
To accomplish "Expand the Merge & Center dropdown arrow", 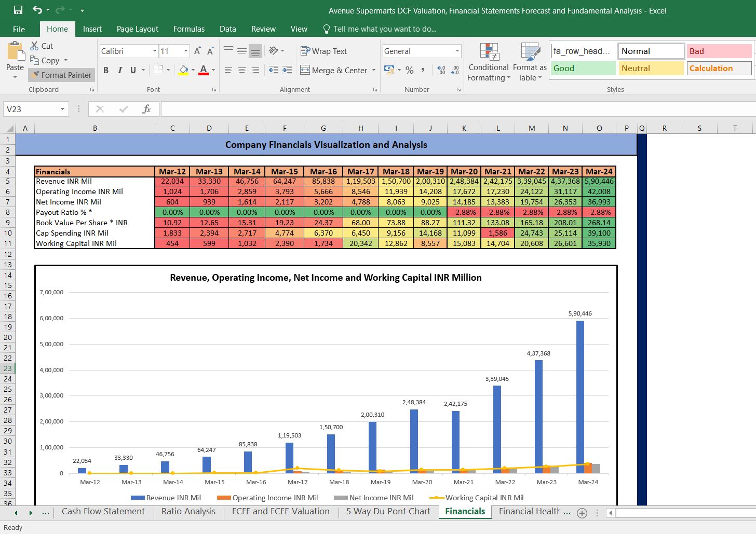I will (374, 70).
